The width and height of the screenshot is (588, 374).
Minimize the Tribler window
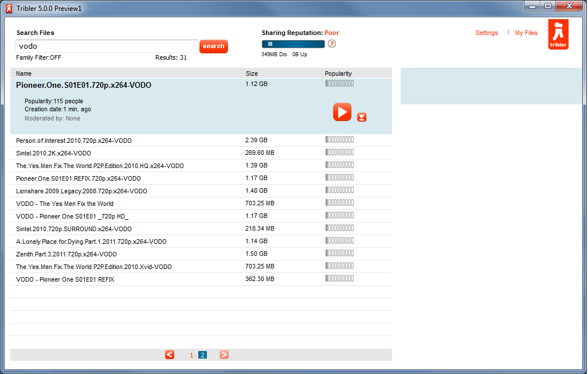tap(532, 6)
